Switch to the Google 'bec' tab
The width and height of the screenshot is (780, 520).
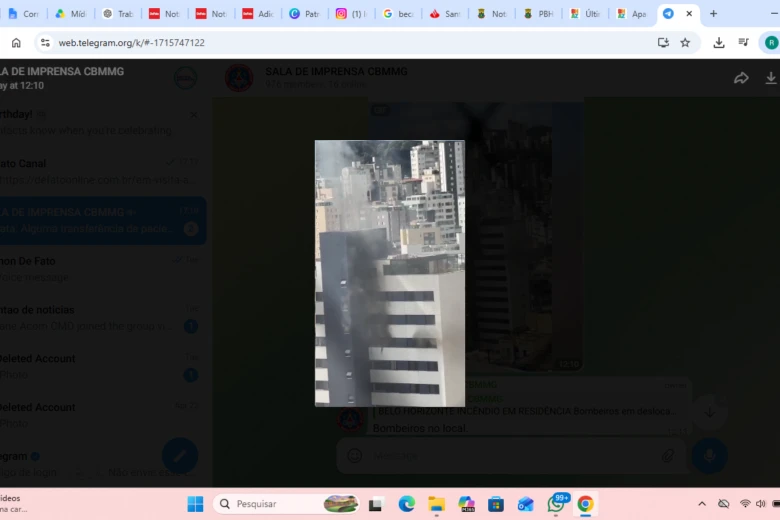pos(398,14)
